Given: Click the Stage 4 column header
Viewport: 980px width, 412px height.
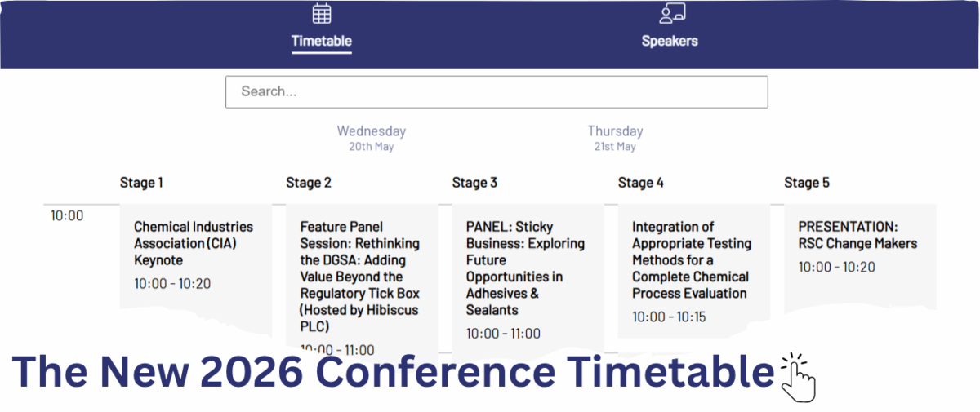Looking at the screenshot, I should coord(641,183).
